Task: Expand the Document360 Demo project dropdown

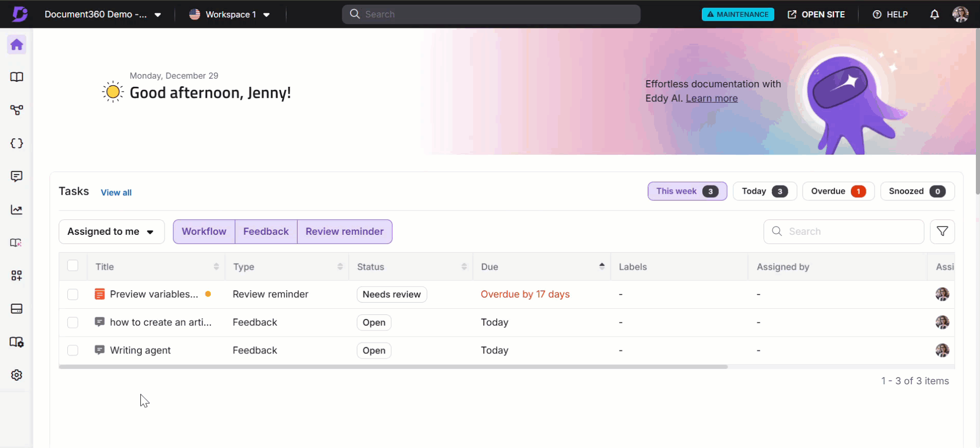Action: coord(103,14)
